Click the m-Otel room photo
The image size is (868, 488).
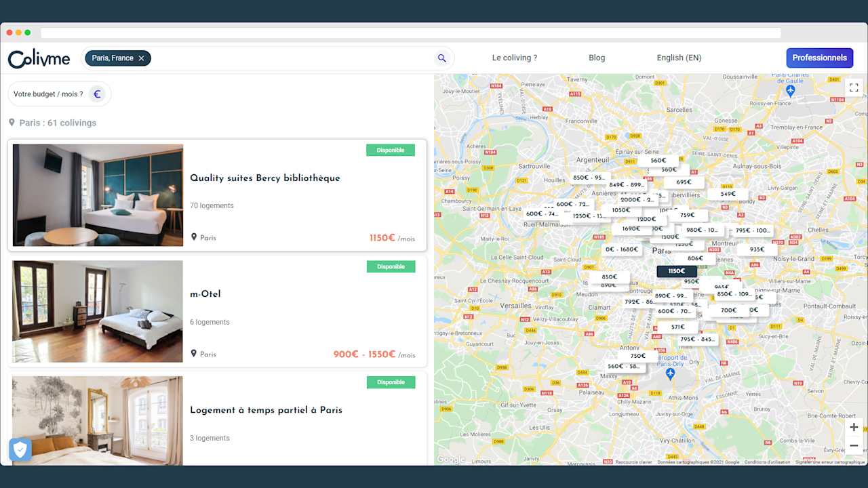pos(98,312)
